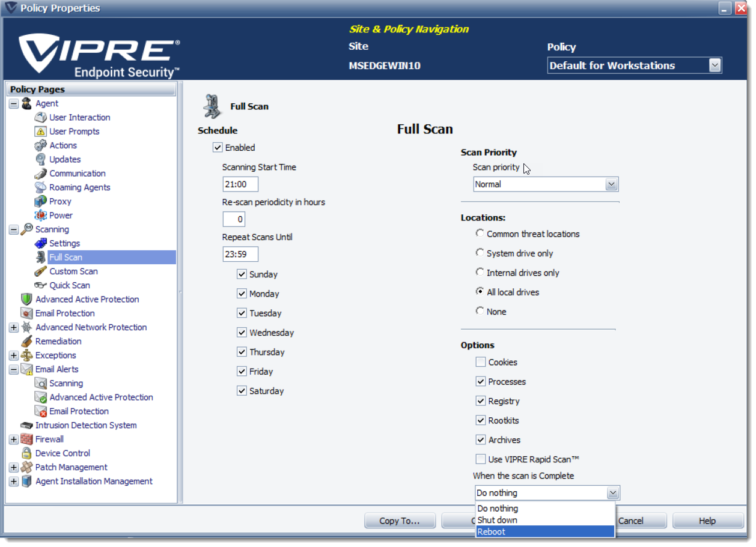The image size is (756, 547).
Task: Collapse the Email Alerts tree node
Action: pos(13,369)
